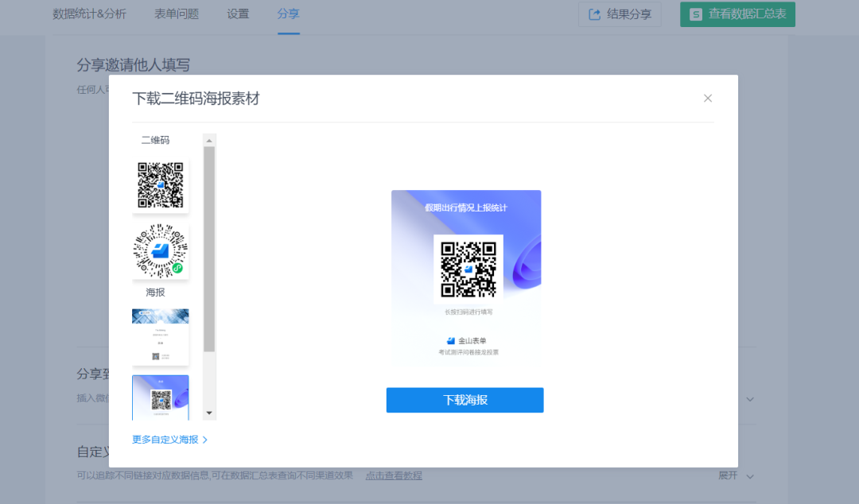859x504 pixels.
Task: Switch to the 数据统计&分析 tab
Action: pos(89,14)
